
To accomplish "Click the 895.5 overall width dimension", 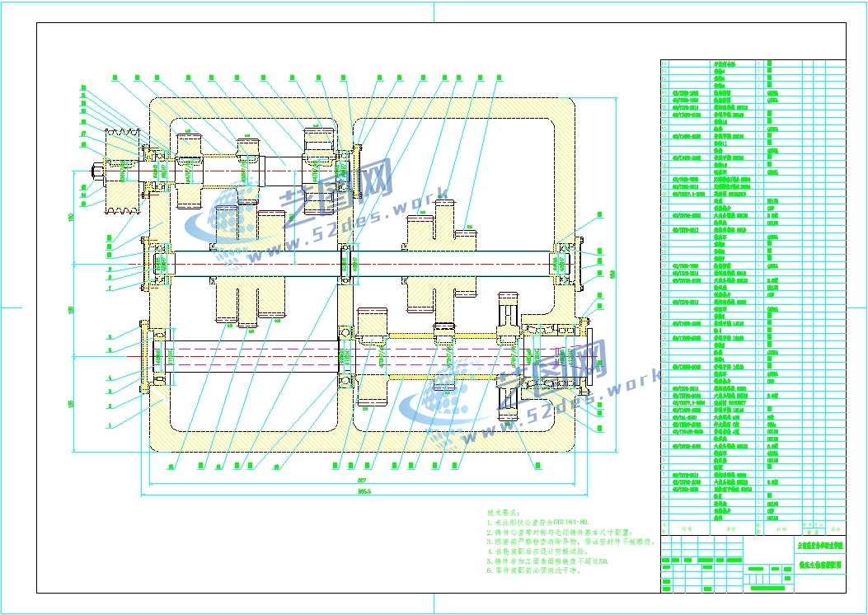I will point(364,491).
